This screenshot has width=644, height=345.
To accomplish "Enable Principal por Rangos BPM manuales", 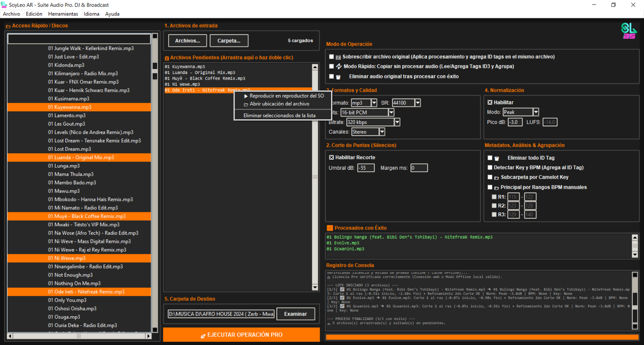I will (490, 187).
